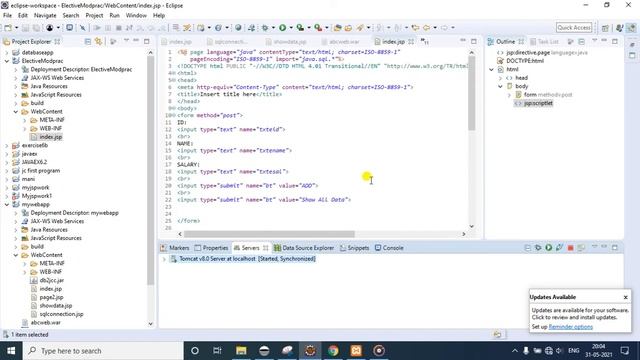This screenshot has width=640, height=360.
Task: Open the Run button dropdown arrow
Action: coord(291,28)
